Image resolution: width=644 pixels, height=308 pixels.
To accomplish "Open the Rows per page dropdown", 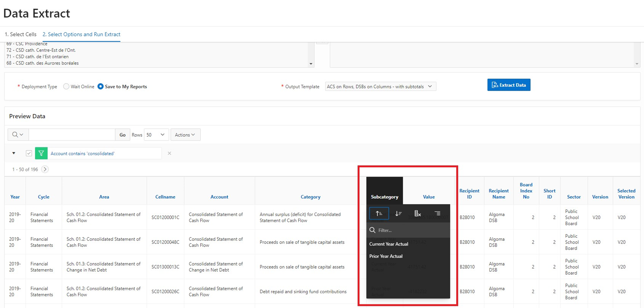I will point(156,135).
